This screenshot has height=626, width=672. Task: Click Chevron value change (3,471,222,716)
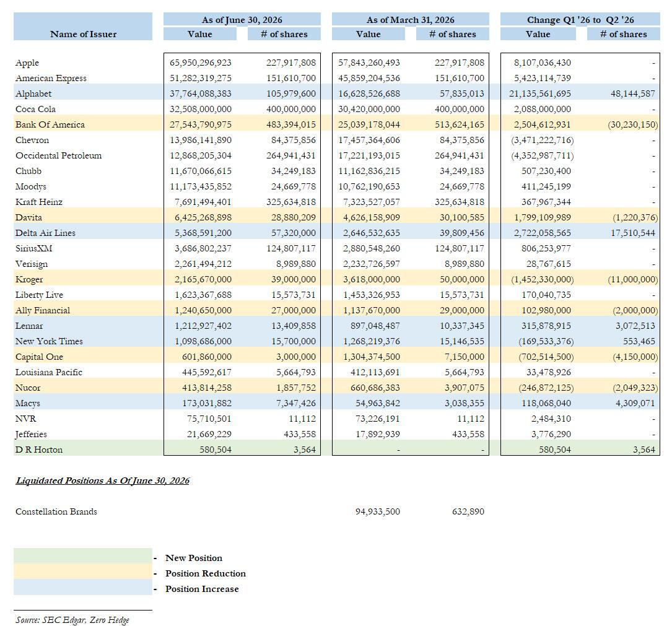coord(542,140)
